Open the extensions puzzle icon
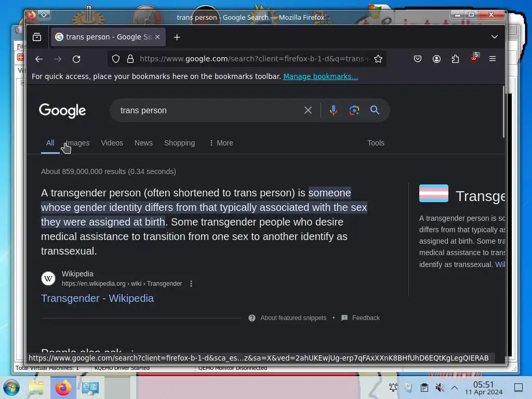 [455, 59]
